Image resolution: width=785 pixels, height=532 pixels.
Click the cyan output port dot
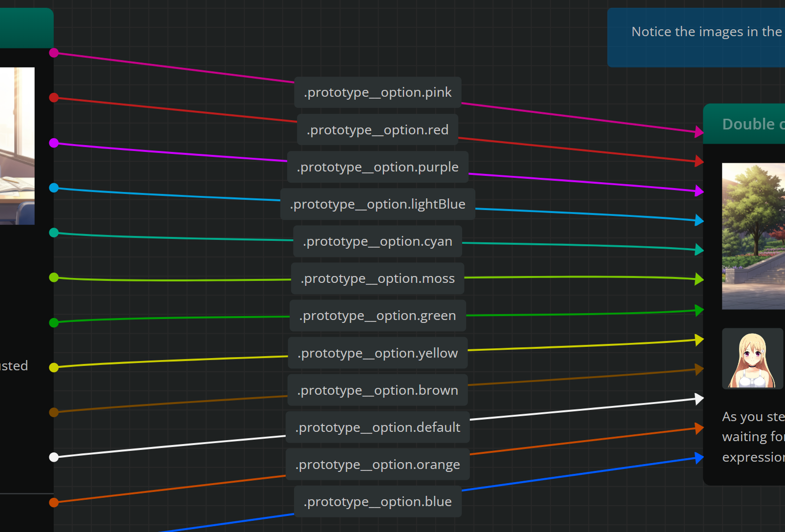click(x=54, y=233)
